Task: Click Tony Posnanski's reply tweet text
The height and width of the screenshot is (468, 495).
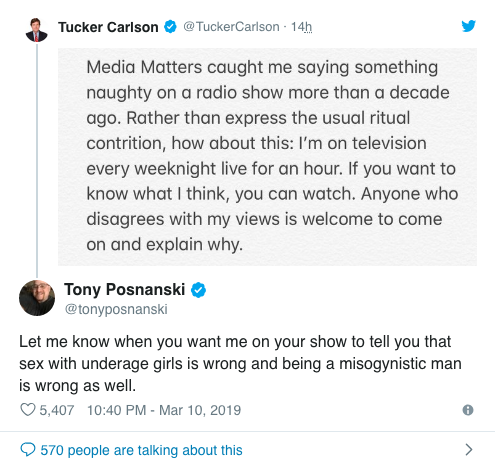Action: [240, 364]
